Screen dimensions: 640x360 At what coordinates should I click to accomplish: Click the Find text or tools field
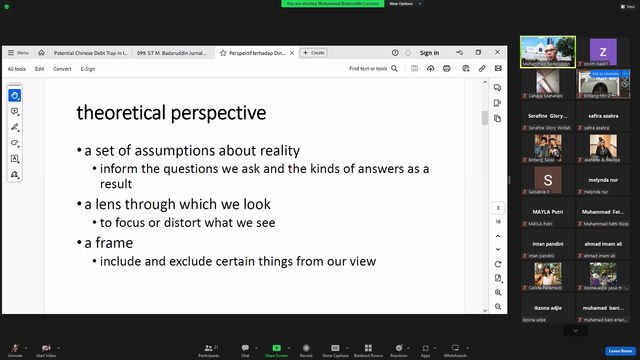tap(368, 69)
